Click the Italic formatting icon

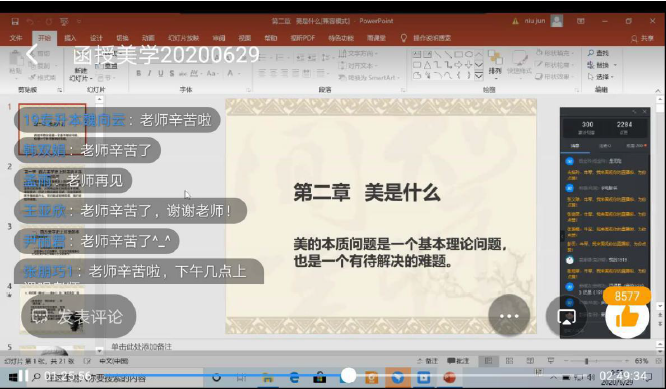149,73
